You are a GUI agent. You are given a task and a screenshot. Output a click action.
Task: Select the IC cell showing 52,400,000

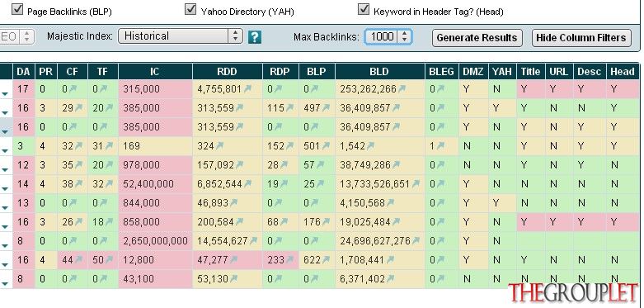tap(155, 184)
